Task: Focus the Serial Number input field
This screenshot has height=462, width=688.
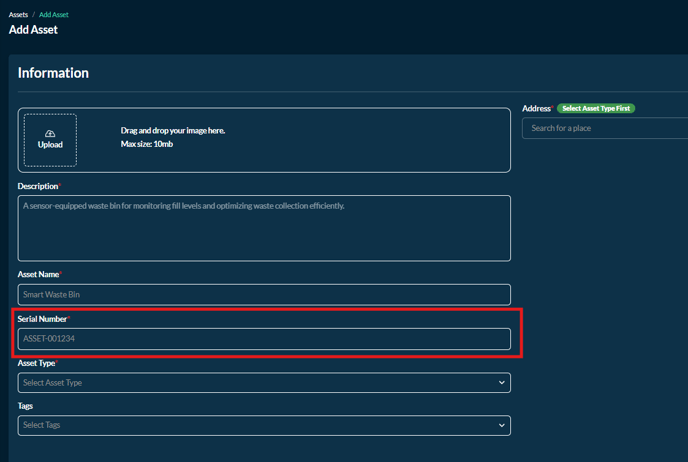Action: [264, 339]
